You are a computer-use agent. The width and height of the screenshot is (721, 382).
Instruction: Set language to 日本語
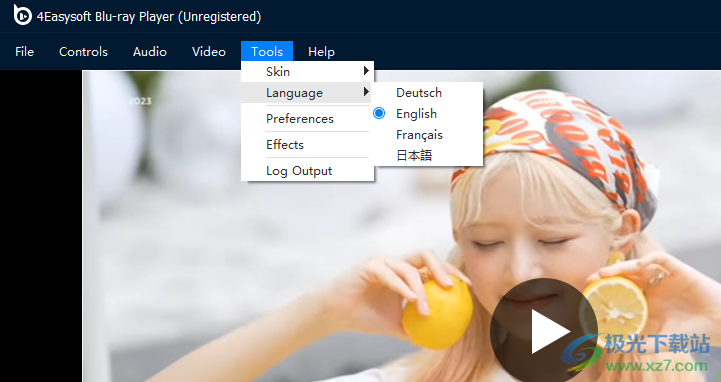point(414,155)
